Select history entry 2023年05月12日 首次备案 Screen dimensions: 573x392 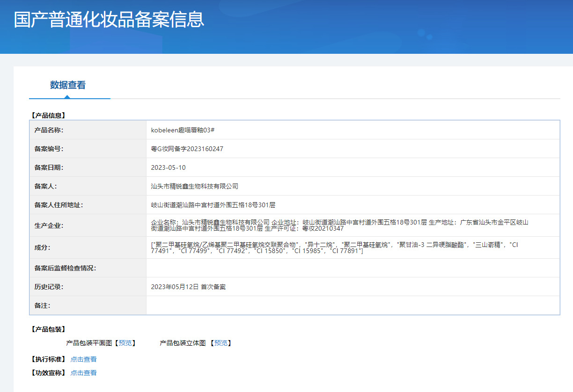(x=188, y=287)
